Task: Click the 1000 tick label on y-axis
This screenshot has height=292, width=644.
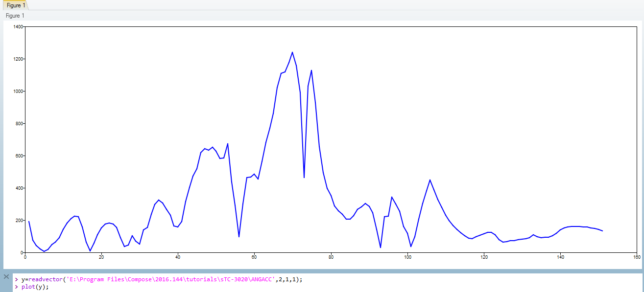Action: pos(18,91)
